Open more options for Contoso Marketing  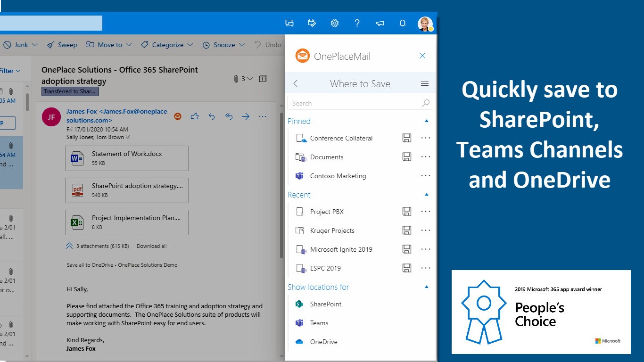426,176
